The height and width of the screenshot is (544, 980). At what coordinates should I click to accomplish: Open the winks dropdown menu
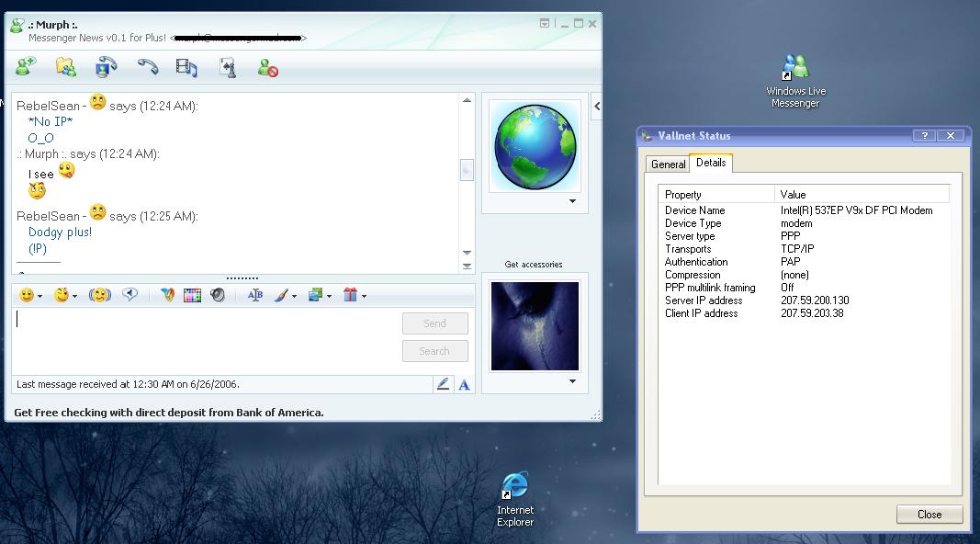coord(75,296)
